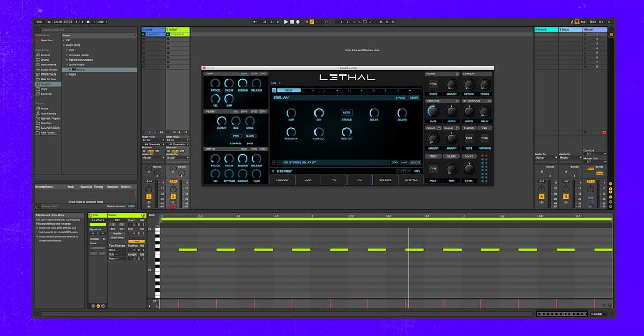Image resolution: width=644 pixels, height=336 pixels.
Task: Open the Drums browser category
Action: (45, 59)
